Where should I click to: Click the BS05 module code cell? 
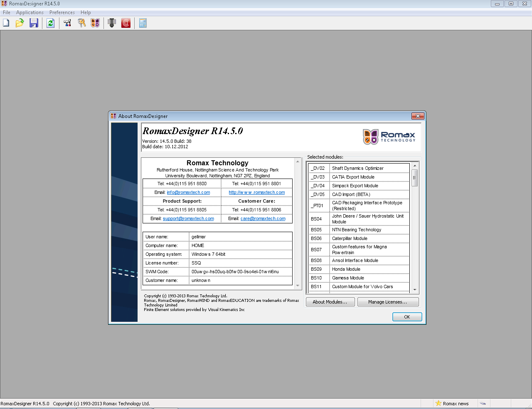[x=319, y=230]
